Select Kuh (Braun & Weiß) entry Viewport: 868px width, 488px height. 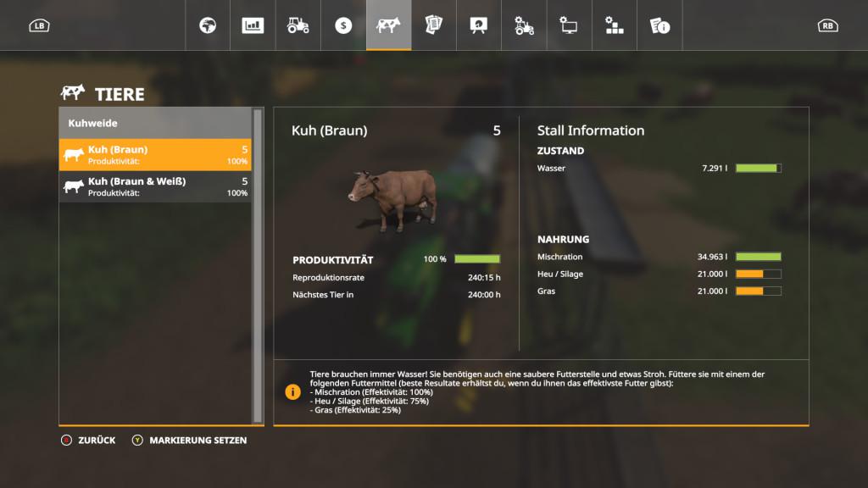pos(155,186)
